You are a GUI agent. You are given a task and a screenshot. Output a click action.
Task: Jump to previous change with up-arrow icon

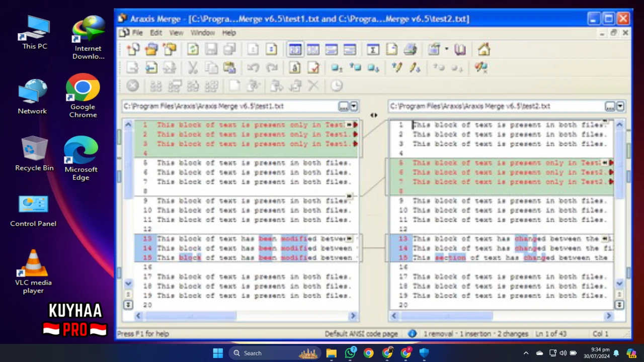[x=355, y=67]
